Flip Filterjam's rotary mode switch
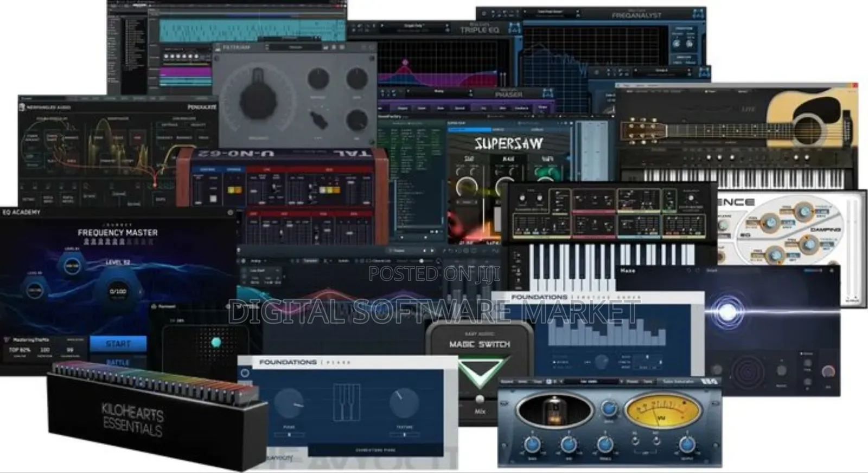This screenshot has width=868, height=473. 318,120
